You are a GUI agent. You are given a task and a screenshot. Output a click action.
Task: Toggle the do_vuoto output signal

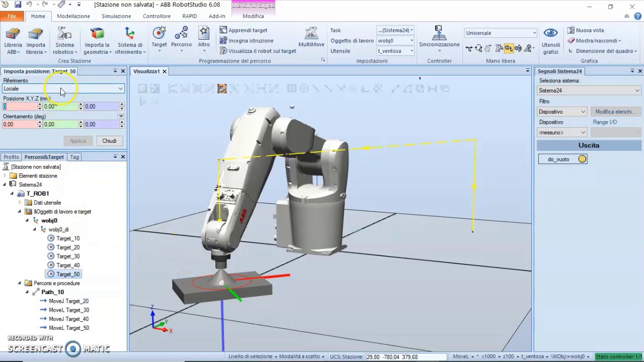(562, 159)
